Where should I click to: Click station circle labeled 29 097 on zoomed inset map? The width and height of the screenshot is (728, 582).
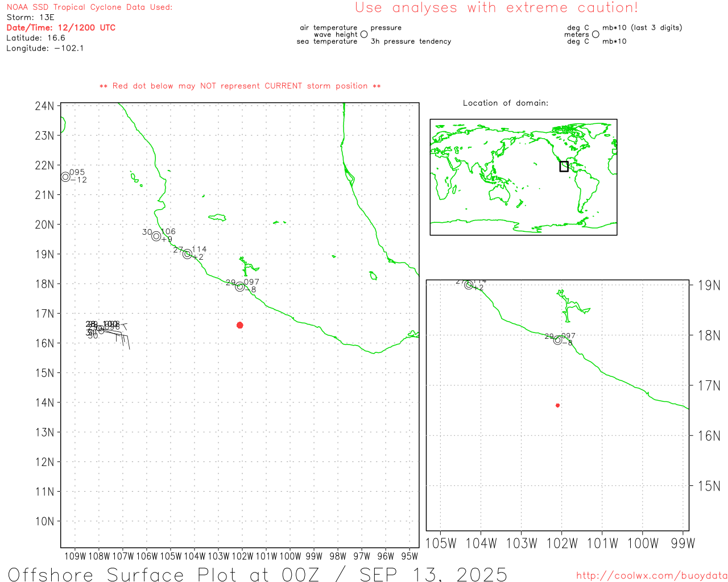(x=557, y=340)
